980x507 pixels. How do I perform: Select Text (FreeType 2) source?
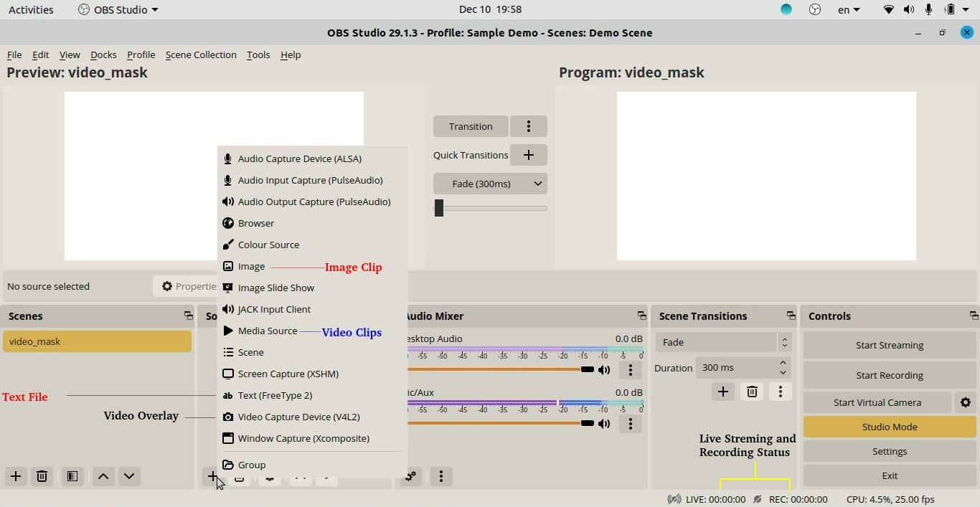[312, 395]
